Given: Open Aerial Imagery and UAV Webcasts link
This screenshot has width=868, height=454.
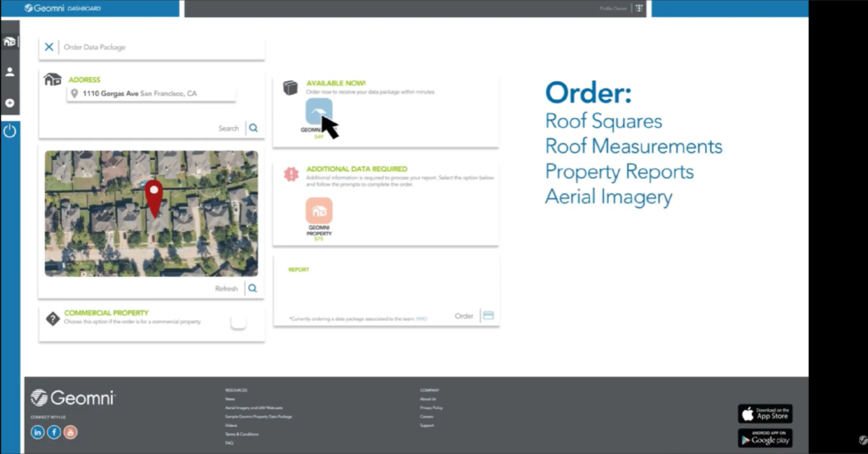Looking at the screenshot, I should [x=253, y=407].
